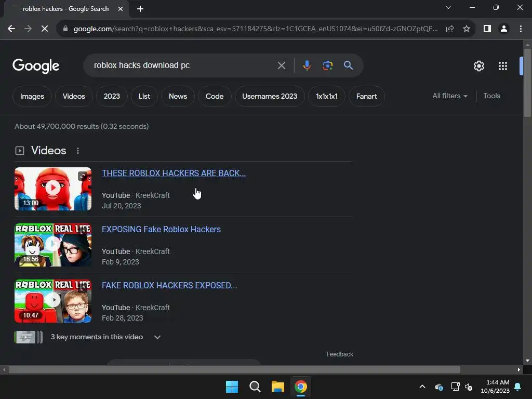Close the roblox hackers tab
The height and width of the screenshot is (399, 532).
(121, 9)
